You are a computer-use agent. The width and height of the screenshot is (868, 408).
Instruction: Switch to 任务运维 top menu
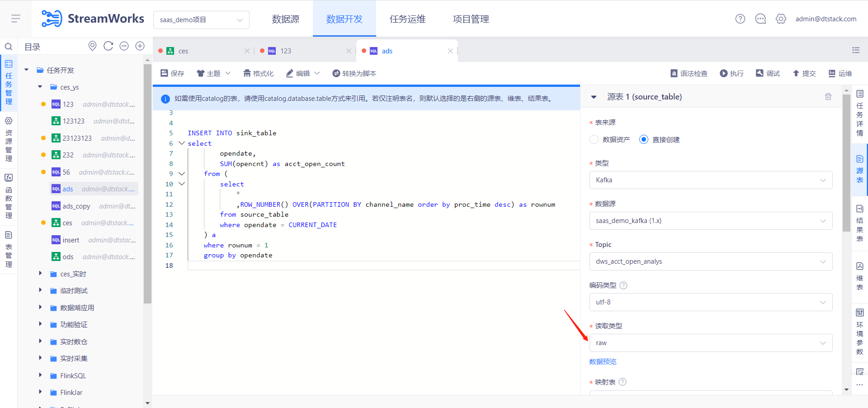(407, 19)
